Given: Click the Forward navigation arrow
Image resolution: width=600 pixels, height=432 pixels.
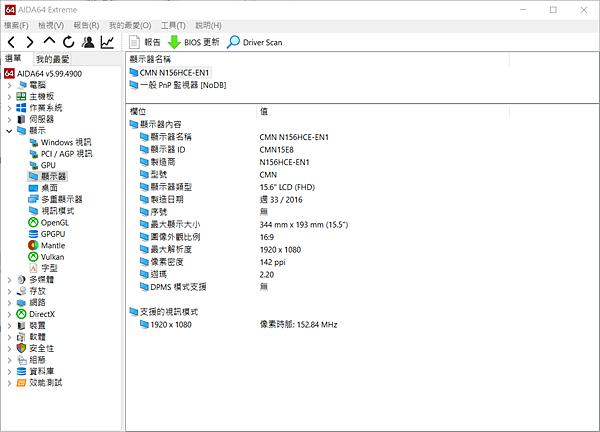Looking at the screenshot, I should (30, 42).
